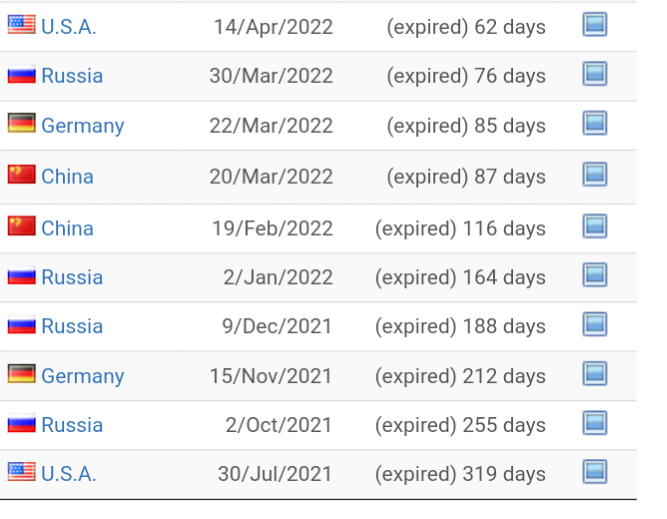
Task: Click the German flag beside 15/Nov/2021
Action: point(22,374)
